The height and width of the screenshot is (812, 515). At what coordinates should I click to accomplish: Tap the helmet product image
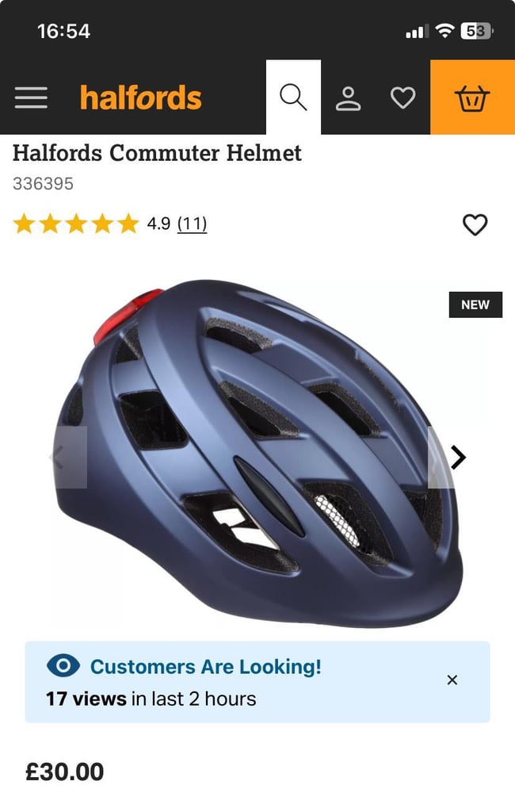click(x=259, y=453)
